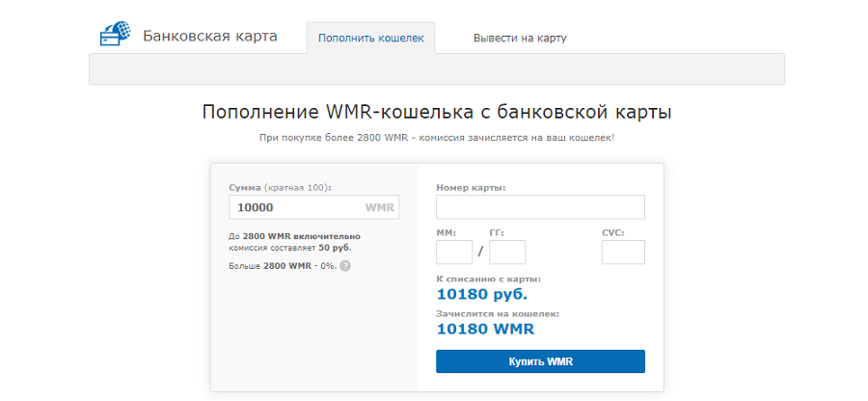Click the Номер карты label
The width and height of the screenshot is (868, 401).
tap(471, 188)
